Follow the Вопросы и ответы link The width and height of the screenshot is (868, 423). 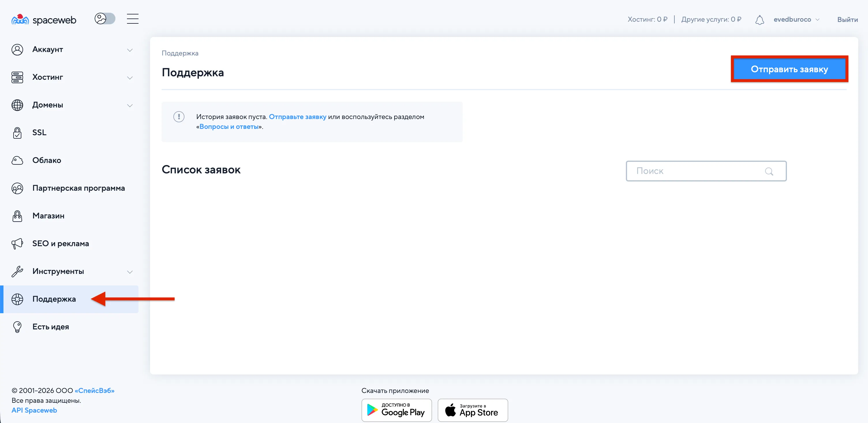[x=229, y=127]
